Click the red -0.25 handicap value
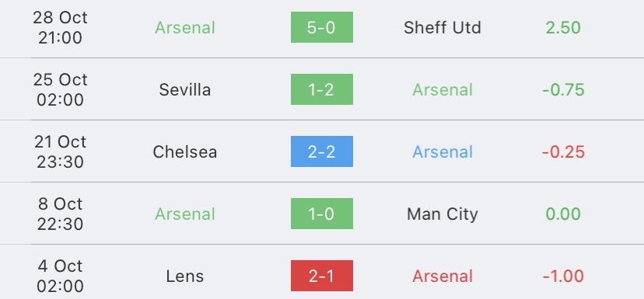 click(x=563, y=152)
